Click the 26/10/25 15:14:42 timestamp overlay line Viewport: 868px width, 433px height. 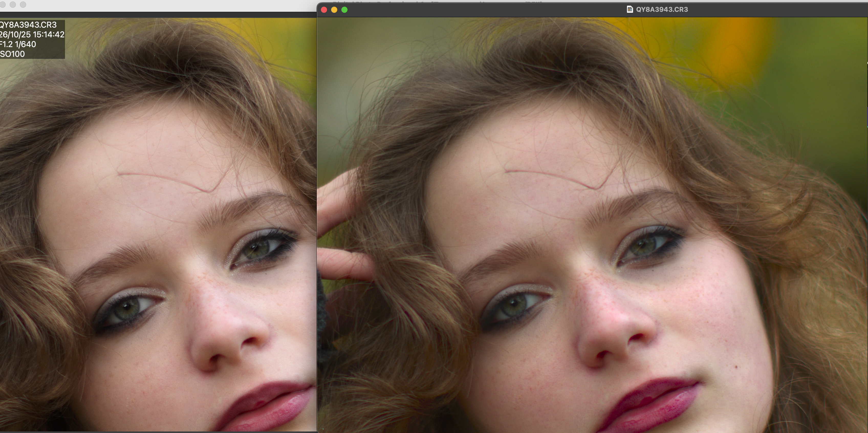[32, 35]
